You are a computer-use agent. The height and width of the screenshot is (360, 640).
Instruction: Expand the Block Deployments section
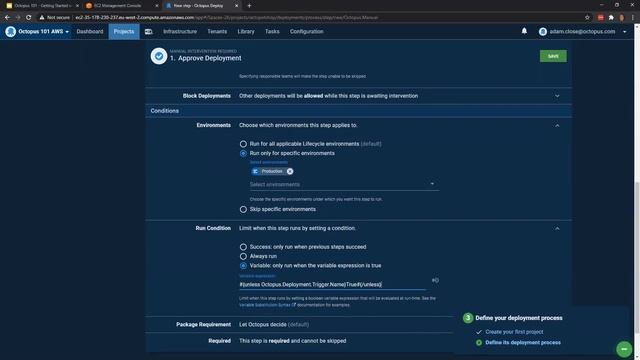pos(557,96)
